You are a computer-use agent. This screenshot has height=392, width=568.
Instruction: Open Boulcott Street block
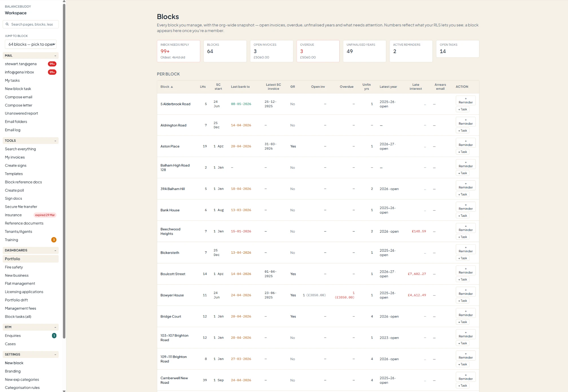coord(173,274)
